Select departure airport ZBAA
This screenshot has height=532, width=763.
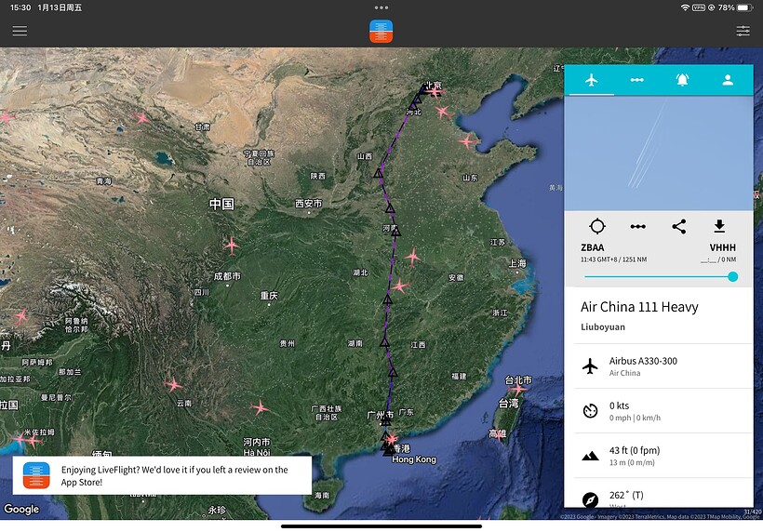click(592, 247)
